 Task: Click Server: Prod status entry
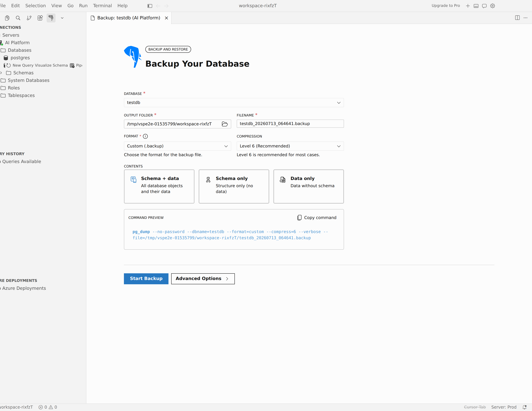point(504,407)
